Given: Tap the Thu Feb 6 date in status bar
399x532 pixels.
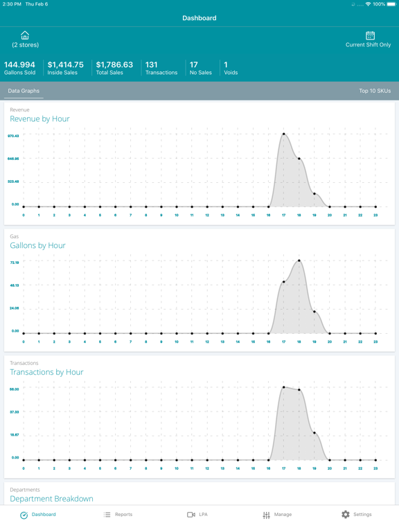Looking at the screenshot, I should point(37,4).
